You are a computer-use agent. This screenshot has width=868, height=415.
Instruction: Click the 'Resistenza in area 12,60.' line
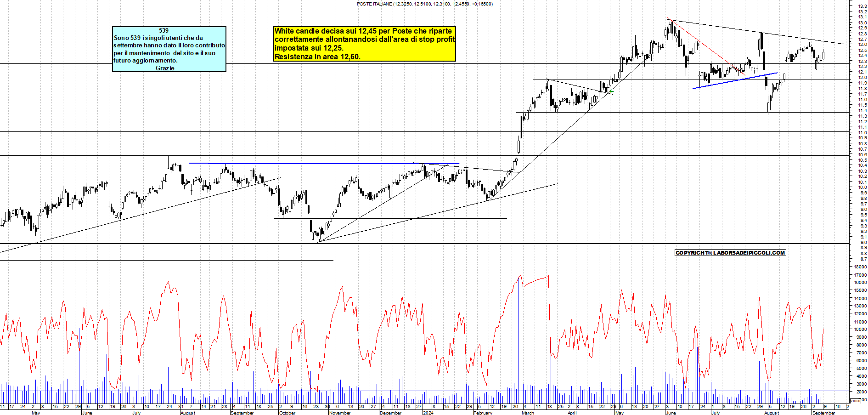coord(317,57)
